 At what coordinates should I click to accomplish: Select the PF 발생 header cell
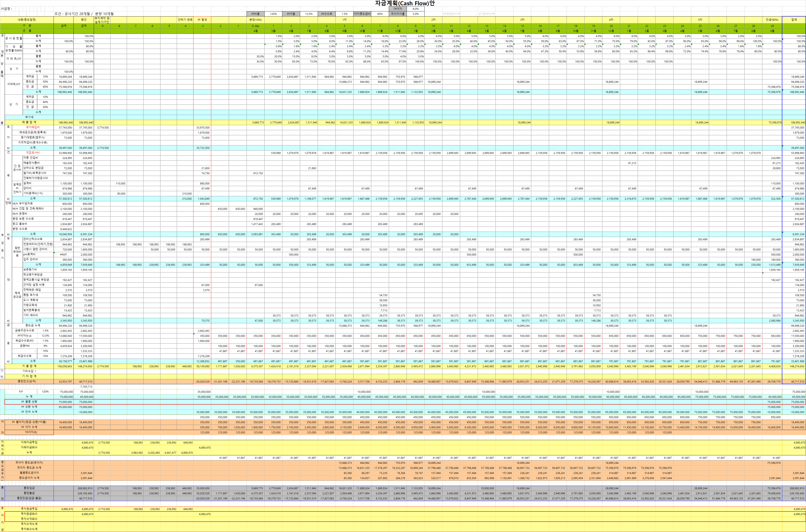coord(202,20)
